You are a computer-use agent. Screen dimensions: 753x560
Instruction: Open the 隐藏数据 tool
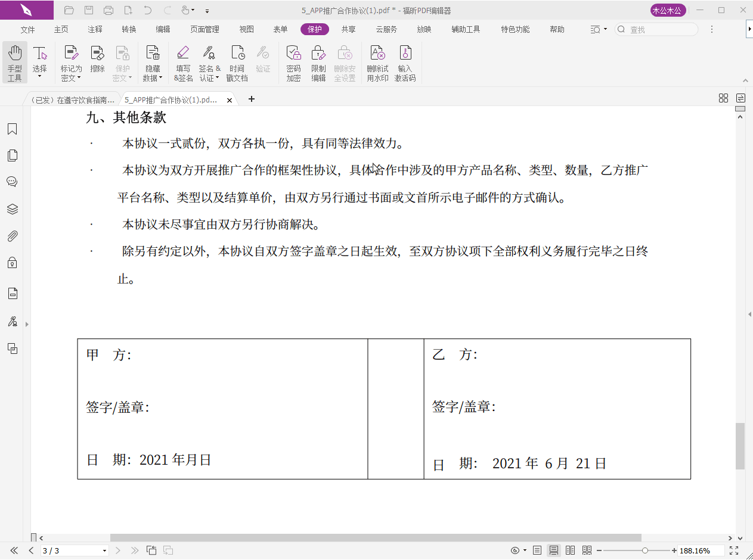point(153,62)
